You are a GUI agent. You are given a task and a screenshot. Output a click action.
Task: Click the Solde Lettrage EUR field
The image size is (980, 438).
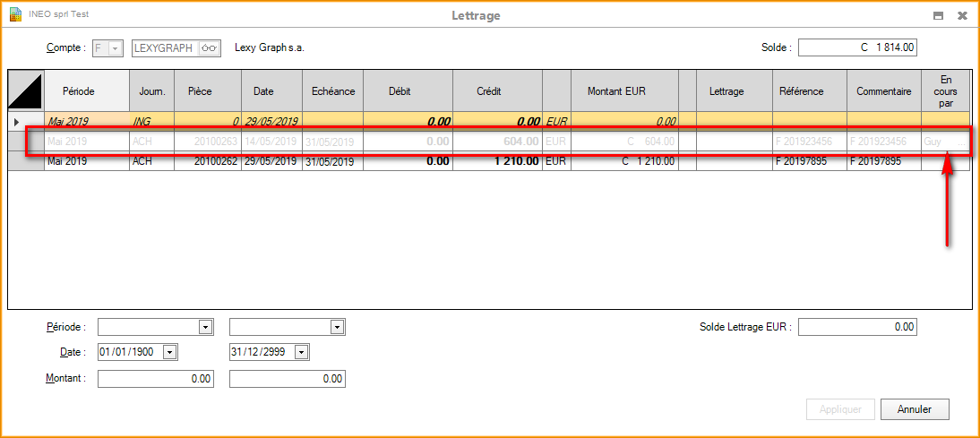pyautogui.click(x=856, y=328)
